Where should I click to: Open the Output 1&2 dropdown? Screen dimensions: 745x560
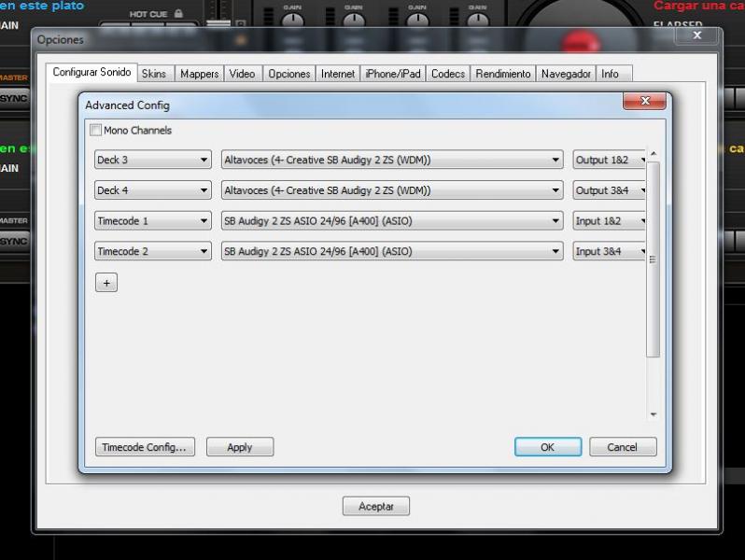[x=609, y=161]
